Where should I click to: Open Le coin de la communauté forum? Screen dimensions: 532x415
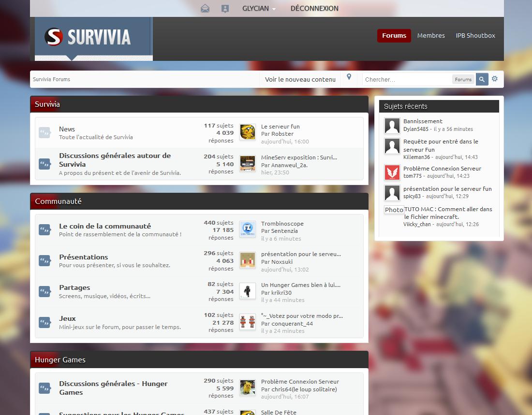pyautogui.click(x=105, y=226)
